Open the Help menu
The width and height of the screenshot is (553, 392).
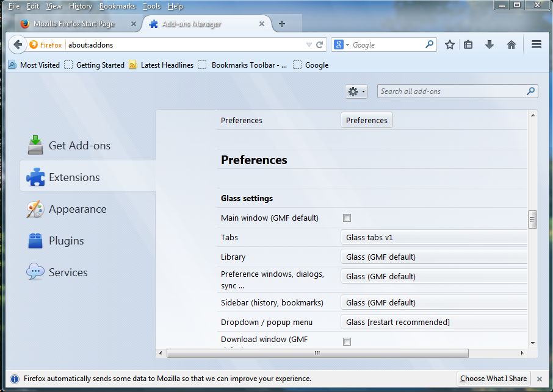pyautogui.click(x=175, y=6)
